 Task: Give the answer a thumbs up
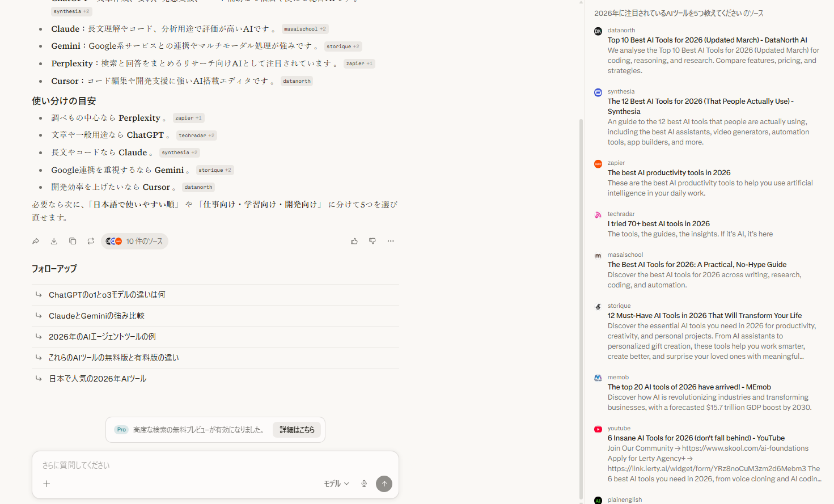(x=354, y=241)
